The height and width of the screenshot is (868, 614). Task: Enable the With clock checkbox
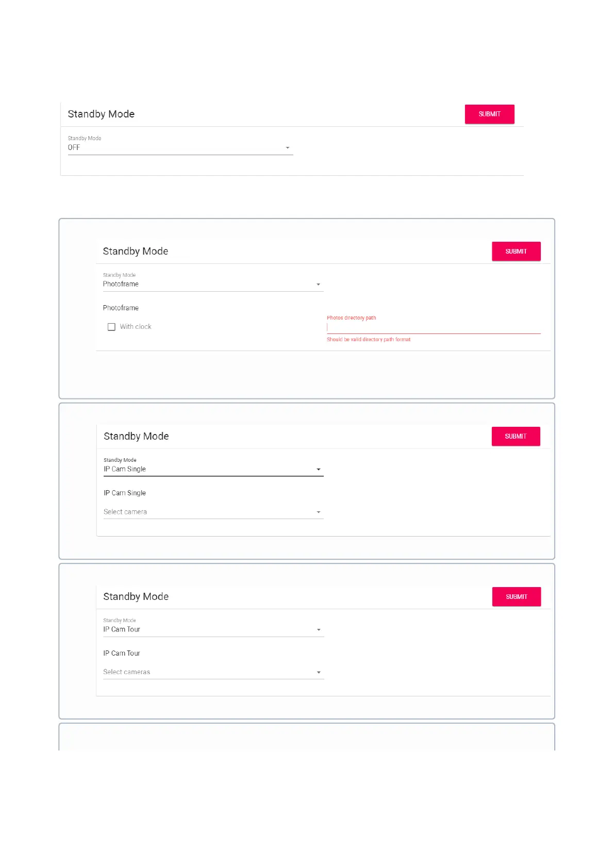pos(111,327)
